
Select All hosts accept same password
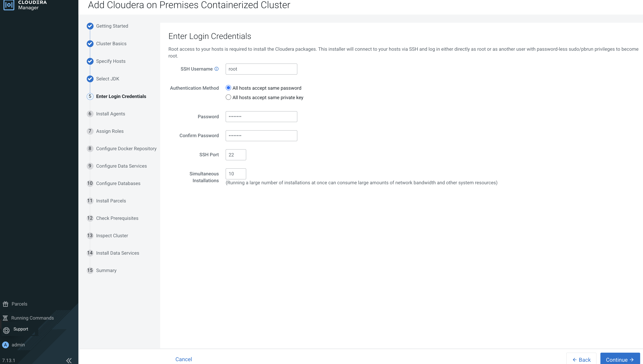228,88
